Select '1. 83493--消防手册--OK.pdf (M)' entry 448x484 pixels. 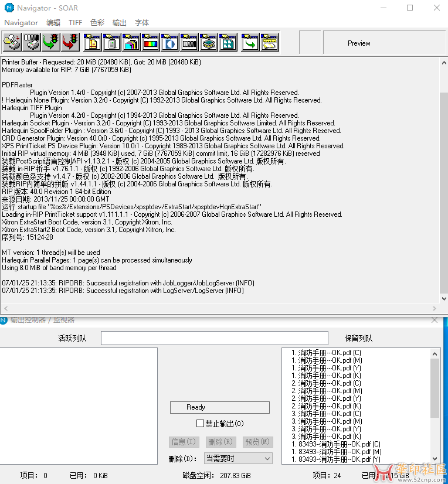click(336, 452)
